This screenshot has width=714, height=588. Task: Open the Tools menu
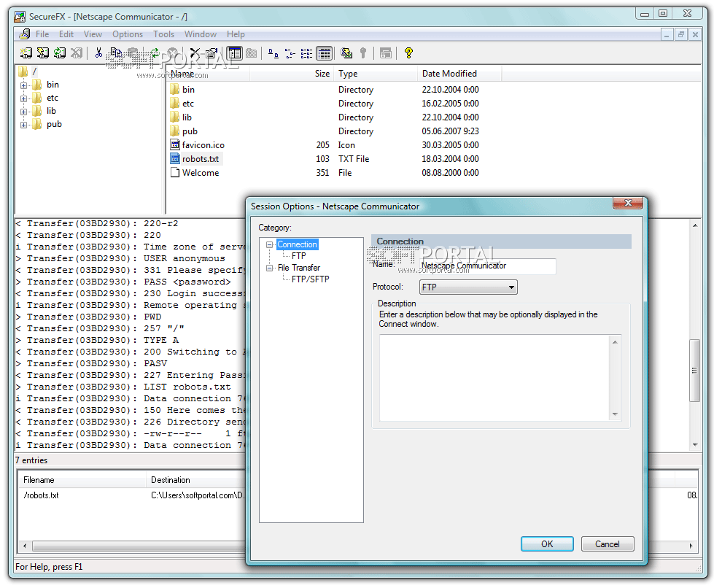click(x=164, y=34)
